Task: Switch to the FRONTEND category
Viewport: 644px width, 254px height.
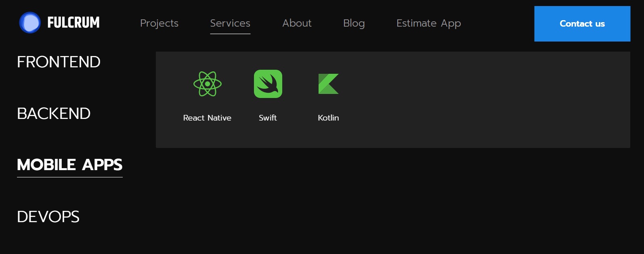Action: pyautogui.click(x=59, y=62)
